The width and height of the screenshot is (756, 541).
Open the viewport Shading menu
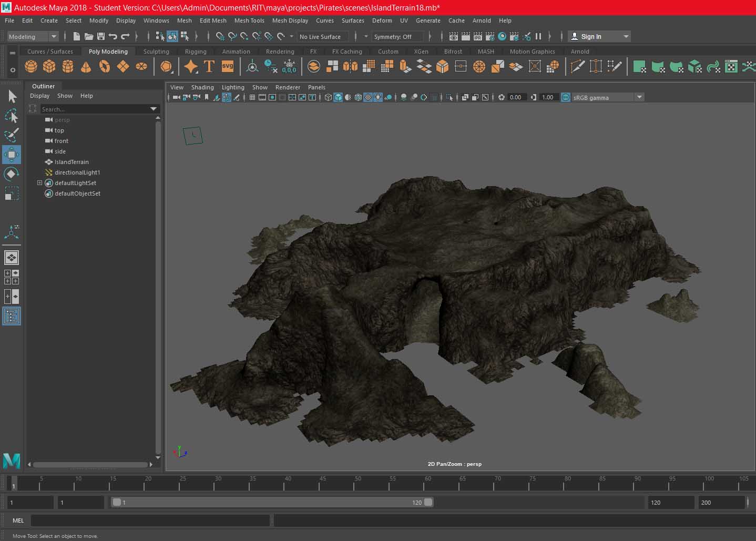coord(202,87)
